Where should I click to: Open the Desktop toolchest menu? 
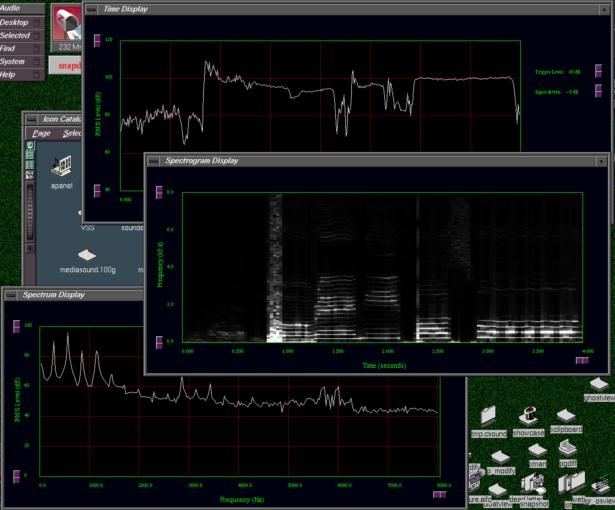(x=20, y=21)
